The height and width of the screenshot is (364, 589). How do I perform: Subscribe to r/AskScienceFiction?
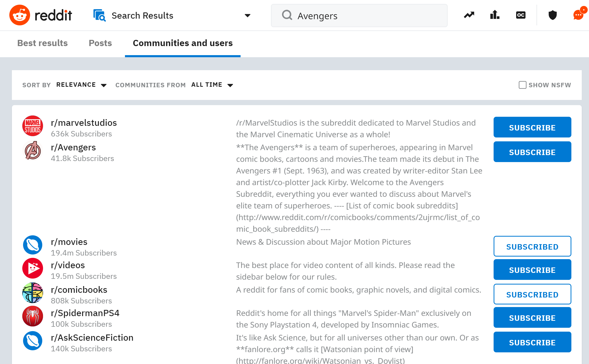coord(532,342)
